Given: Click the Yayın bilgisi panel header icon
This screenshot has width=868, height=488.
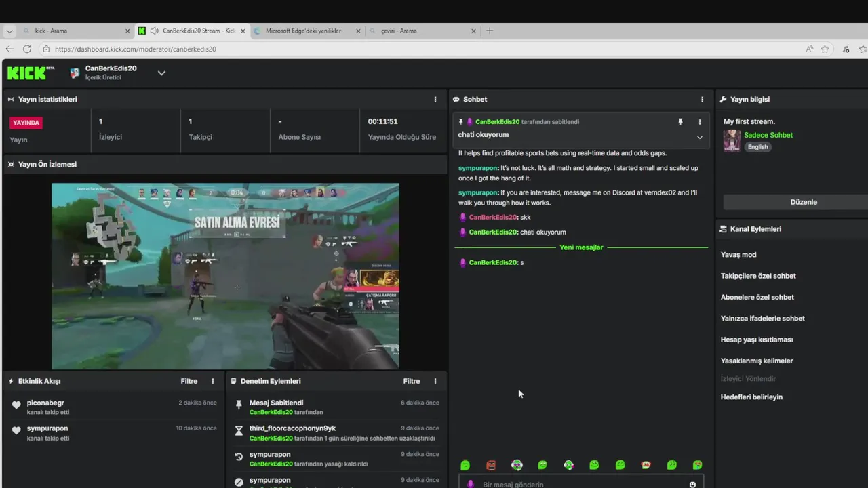Looking at the screenshot, I should (724, 99).
